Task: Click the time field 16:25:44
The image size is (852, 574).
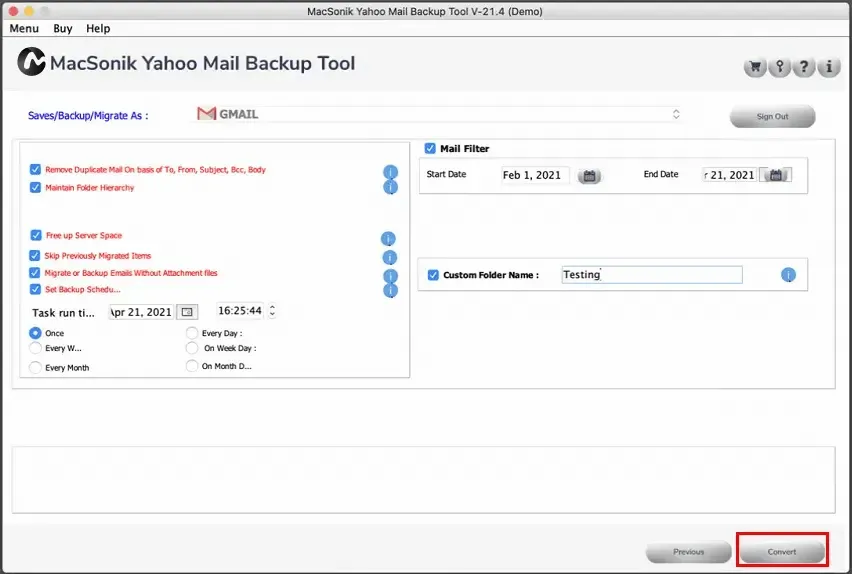Action: [241, 310]
